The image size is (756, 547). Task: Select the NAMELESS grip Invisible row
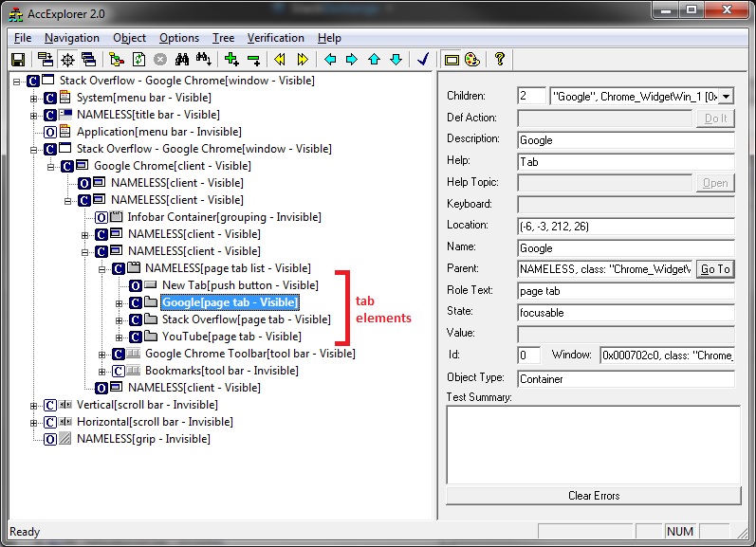[x=143, y=439]
